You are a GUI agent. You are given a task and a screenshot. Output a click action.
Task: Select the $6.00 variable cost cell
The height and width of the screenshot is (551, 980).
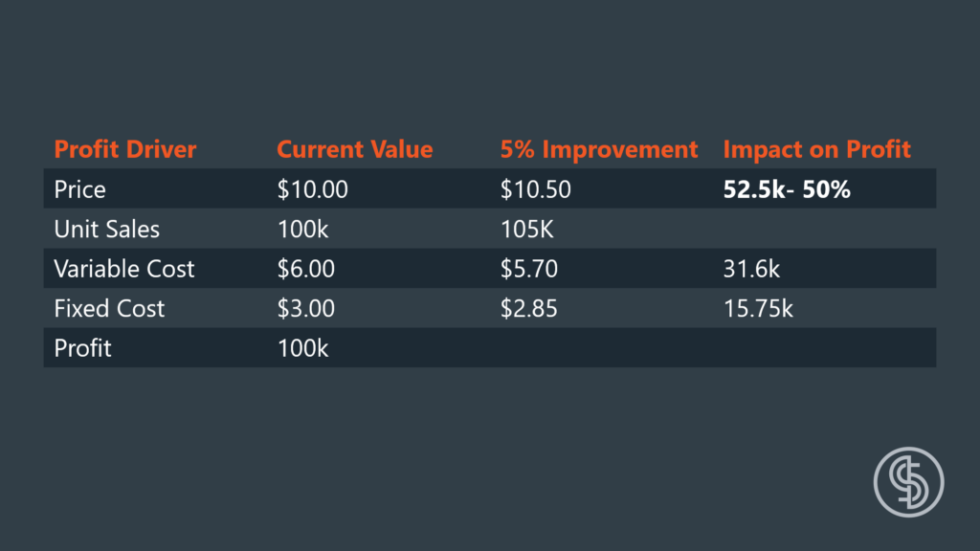coord(306,269)
